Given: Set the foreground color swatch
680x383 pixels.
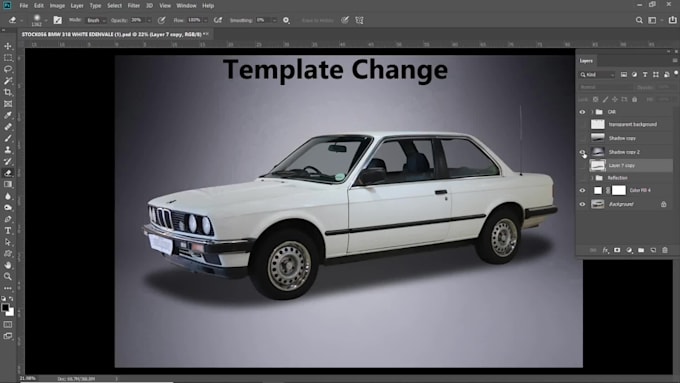Looking at the screenshot, I should pos(5,308).
